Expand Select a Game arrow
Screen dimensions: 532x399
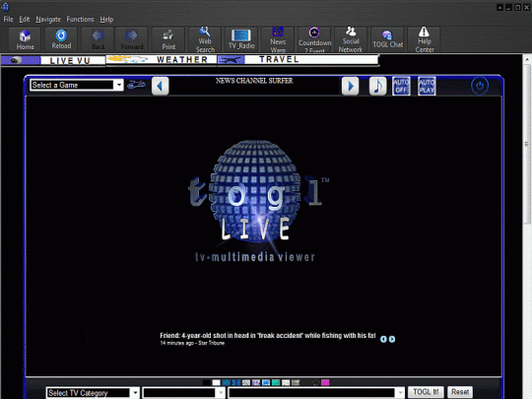(119, 85)
